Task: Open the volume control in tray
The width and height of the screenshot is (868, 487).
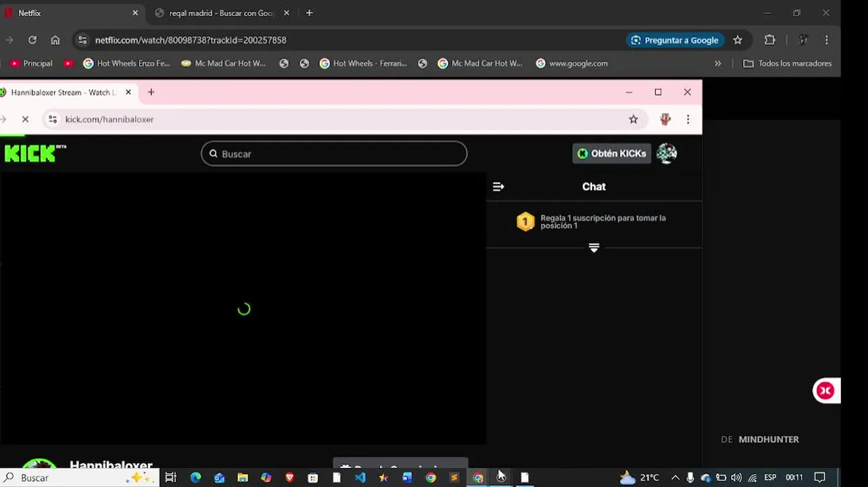Action: [736, 478]
